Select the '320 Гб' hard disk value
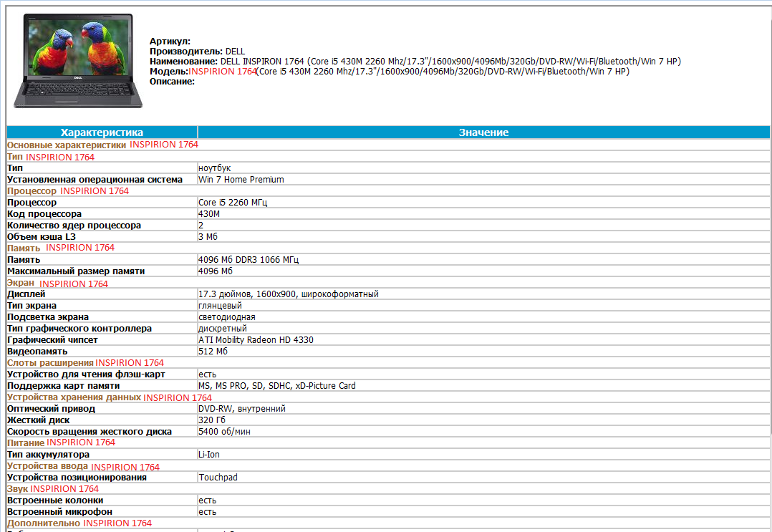Image resolution: width=772 pixels, height=532 pixels. [212, 420]
